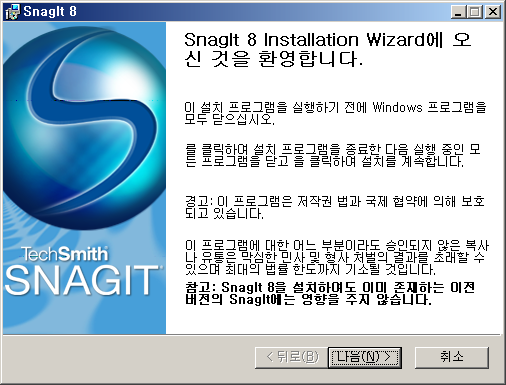Click the paragraph ending '설치를 계속합니다.'
The image size is (506, 385).
pyautogui.click(x=332, y=155)
